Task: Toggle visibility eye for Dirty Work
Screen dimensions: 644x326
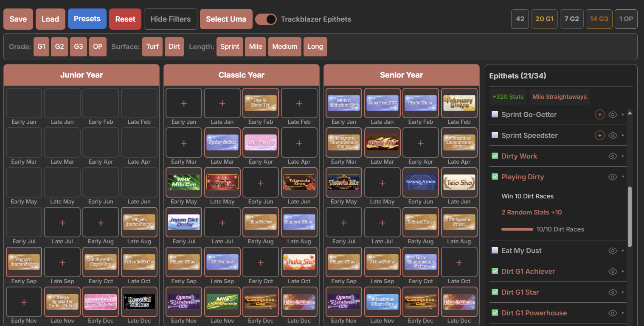Action: [x=613, y=156]
